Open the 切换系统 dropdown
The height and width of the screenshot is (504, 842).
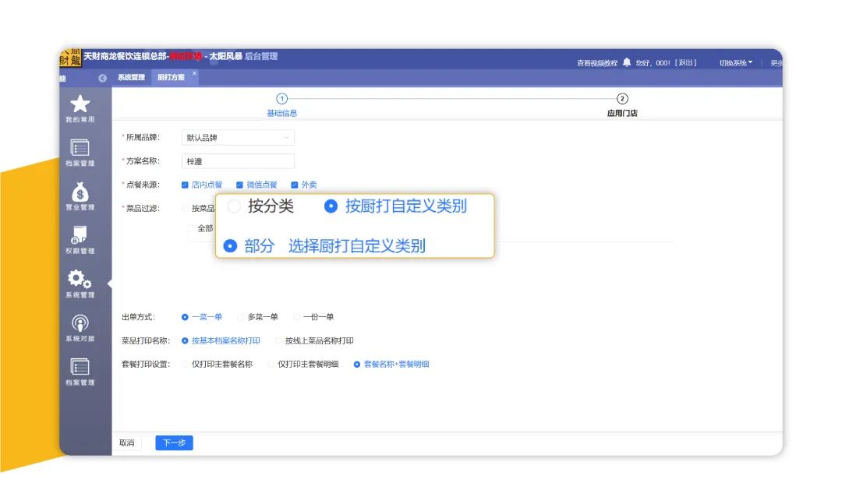(x=735, y=63)
